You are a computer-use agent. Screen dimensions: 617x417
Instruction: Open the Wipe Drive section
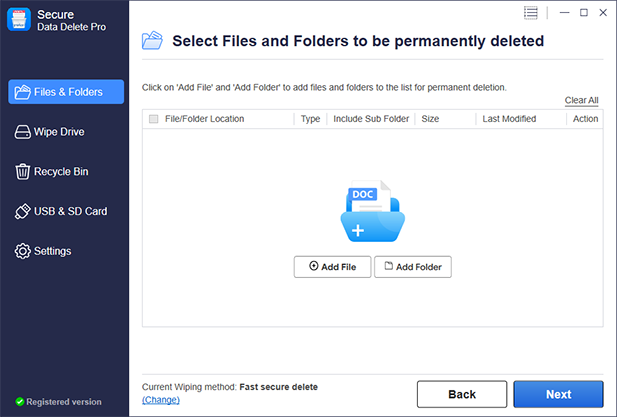click(50, 132)
